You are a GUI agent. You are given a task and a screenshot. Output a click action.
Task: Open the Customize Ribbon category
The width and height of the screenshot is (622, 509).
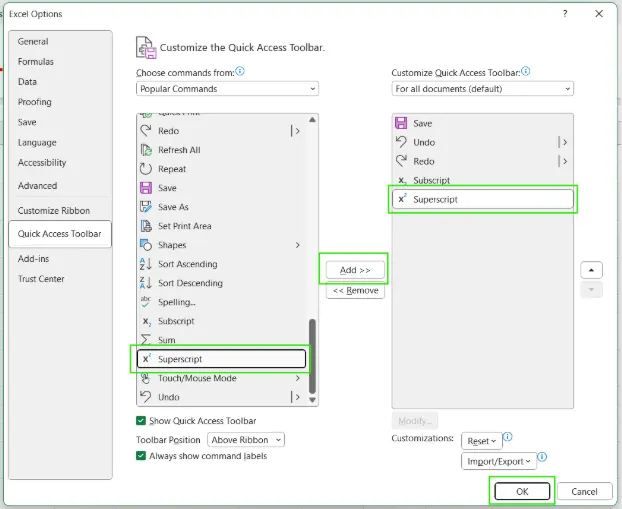(x=54, y=211)
